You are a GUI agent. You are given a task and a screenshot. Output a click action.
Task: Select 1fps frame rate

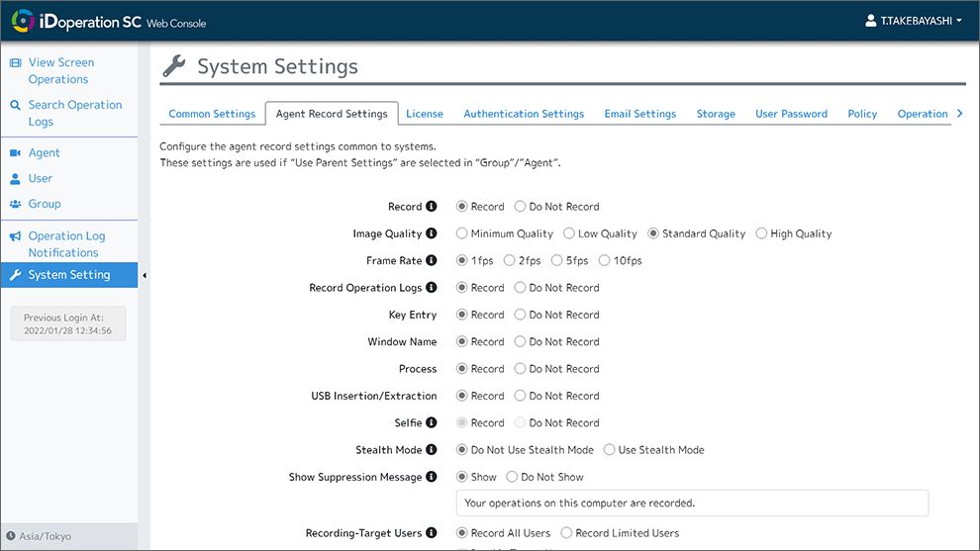click(x=462, y=260)
